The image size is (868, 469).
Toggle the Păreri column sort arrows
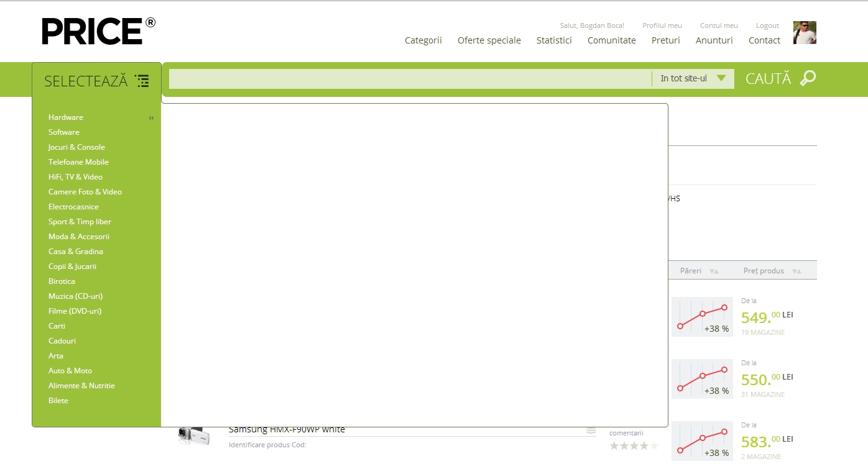pyautogui.click(x=714, y=271)
